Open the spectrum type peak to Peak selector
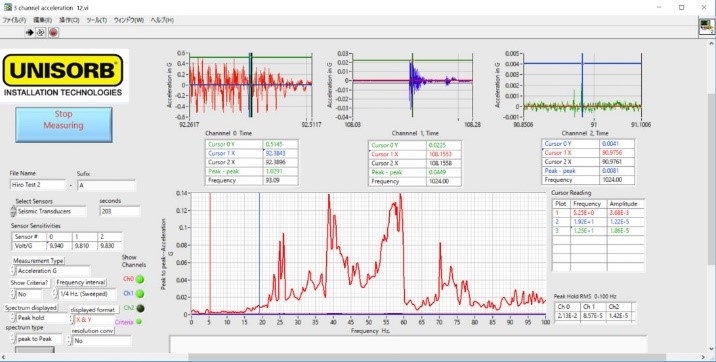716x362 pixels. pos(39,339)
